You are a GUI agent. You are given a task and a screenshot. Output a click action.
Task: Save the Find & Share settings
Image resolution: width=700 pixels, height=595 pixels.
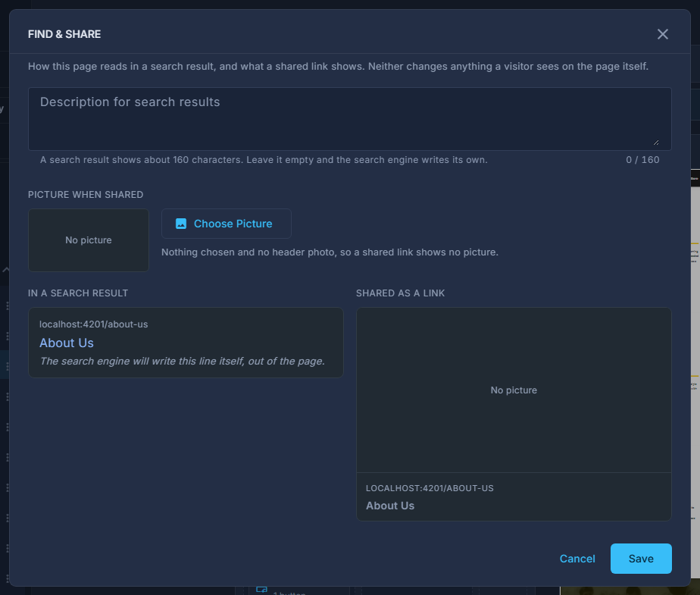pos(641,559)
